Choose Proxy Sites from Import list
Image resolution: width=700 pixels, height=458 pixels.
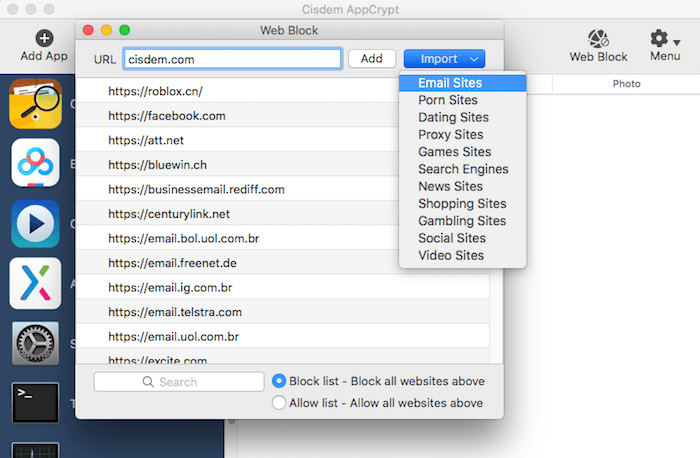click(x=462, y=135)
